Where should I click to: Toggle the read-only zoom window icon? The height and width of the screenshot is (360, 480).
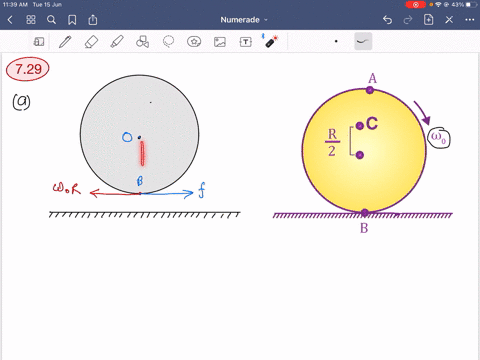coord(39,42)
